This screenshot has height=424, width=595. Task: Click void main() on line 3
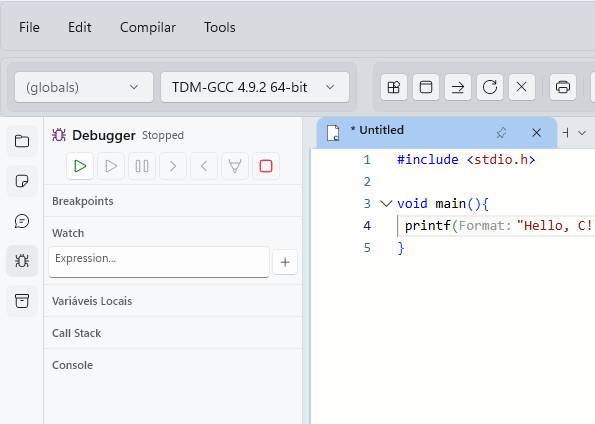(x=443, y=204)
